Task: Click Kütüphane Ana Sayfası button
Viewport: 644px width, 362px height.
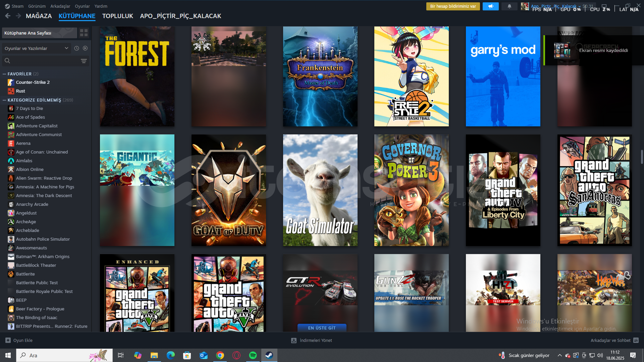Action: point(40,33)
